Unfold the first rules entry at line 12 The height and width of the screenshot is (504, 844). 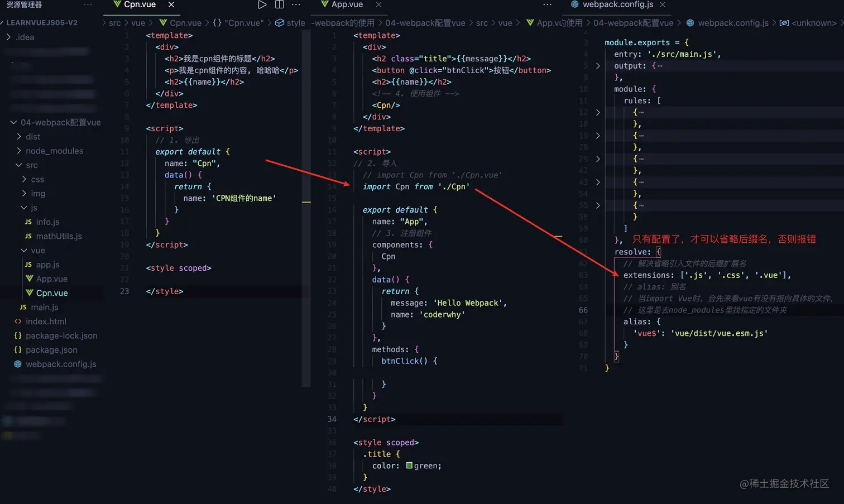click(x=598, y=112)
